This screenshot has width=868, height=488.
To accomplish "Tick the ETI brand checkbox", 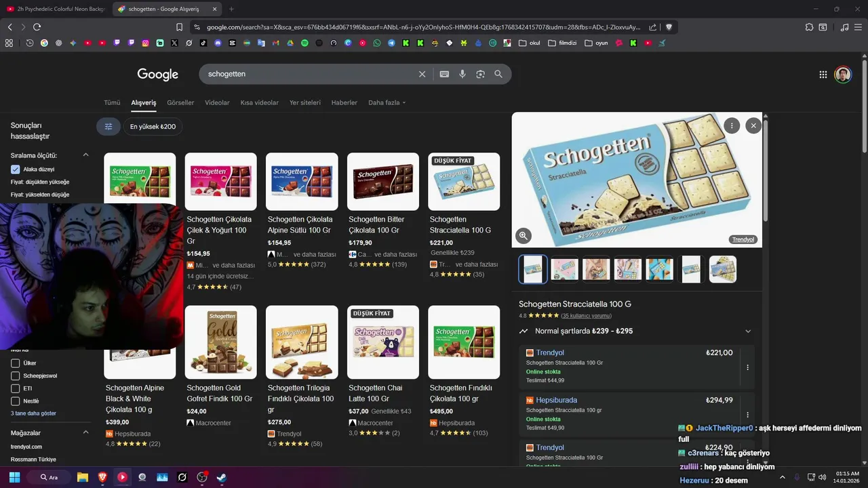I will click(x=16, y=388).
